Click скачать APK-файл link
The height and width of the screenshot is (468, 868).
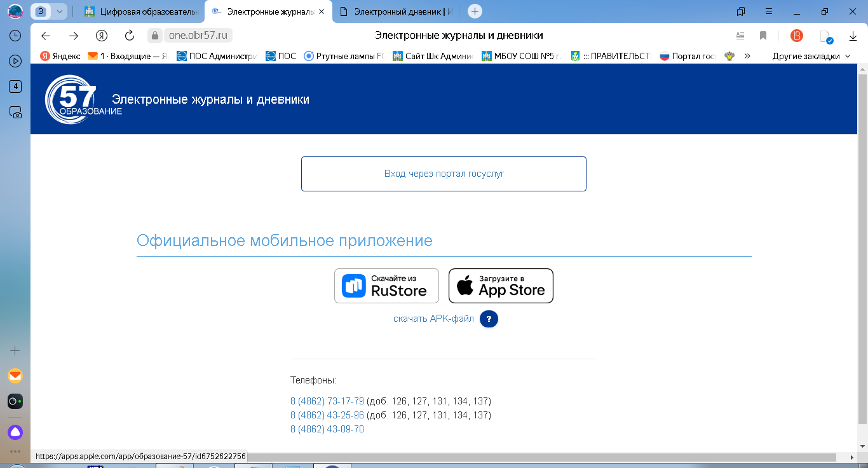433,319
